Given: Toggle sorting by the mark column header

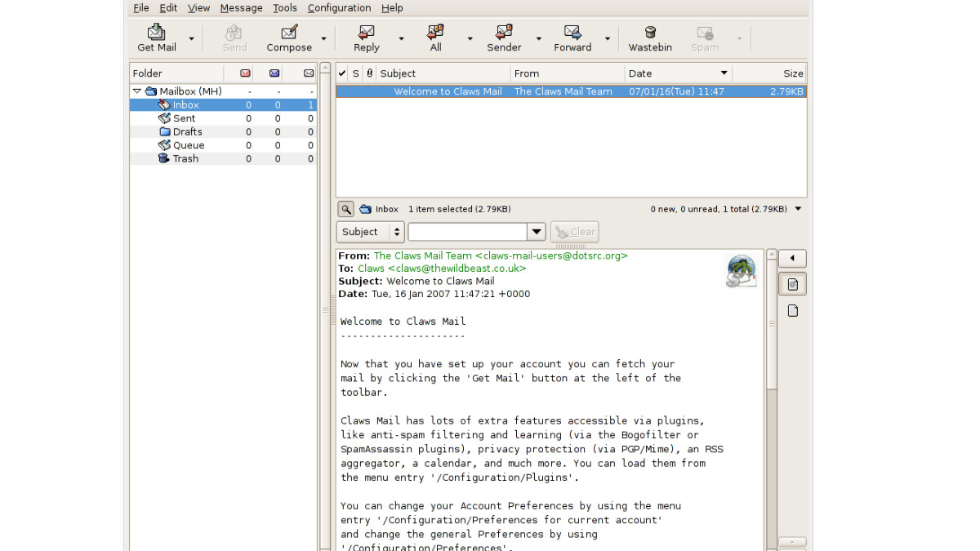Looking at the screenshot, I should pyautogui.click(x=341, y=73).
